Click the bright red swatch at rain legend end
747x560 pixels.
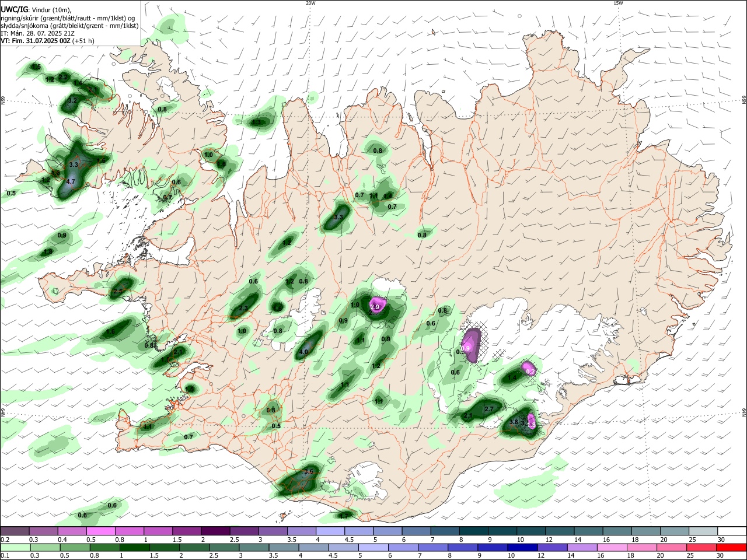tap(732, 547)
